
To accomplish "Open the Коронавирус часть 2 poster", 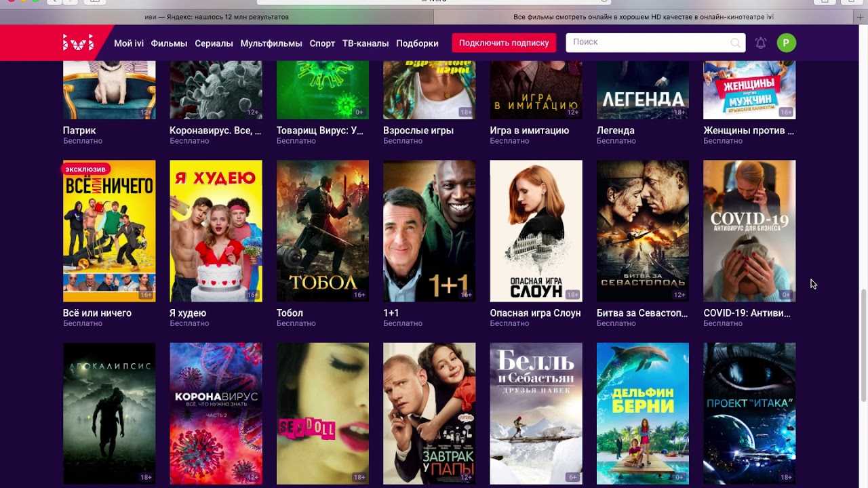I will pos(216,413).
